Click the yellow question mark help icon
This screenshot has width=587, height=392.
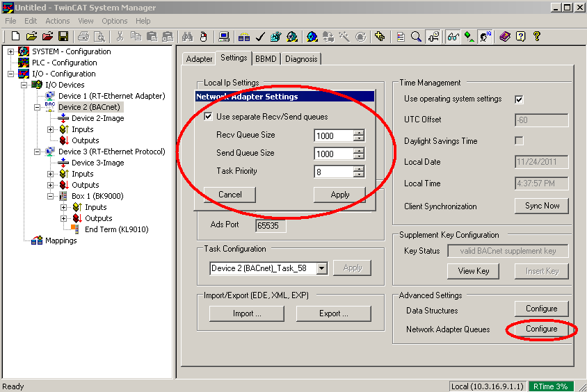coord(537,36)
